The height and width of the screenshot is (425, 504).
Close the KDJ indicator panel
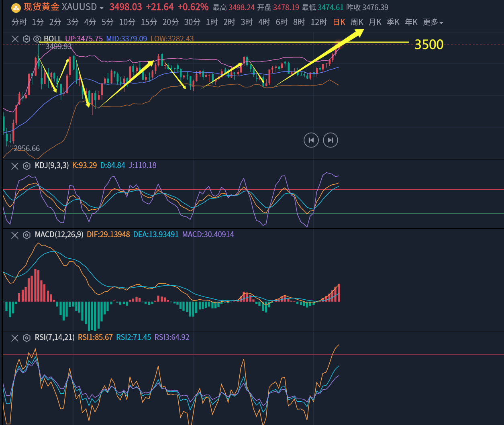click(15, 166)
